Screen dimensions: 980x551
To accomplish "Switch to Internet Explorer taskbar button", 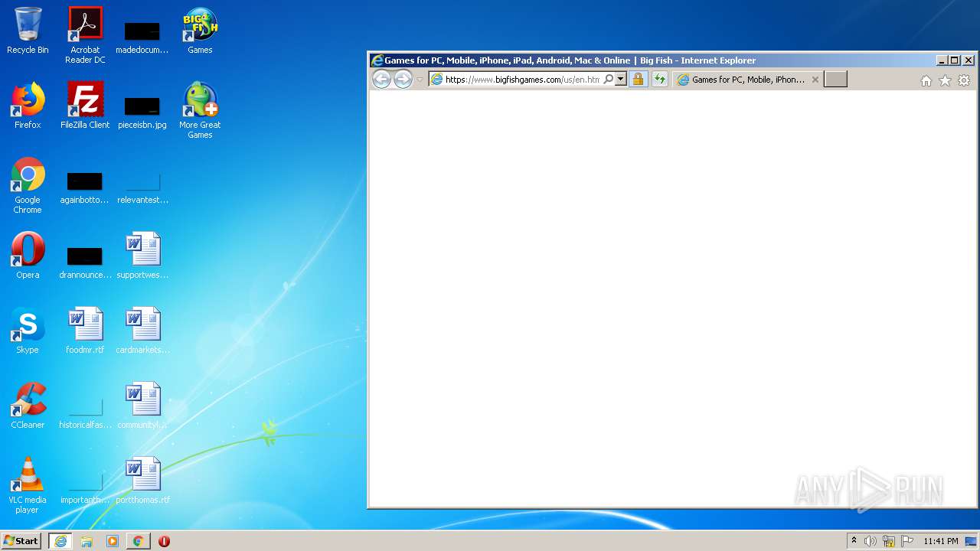I will coord(60,541).
